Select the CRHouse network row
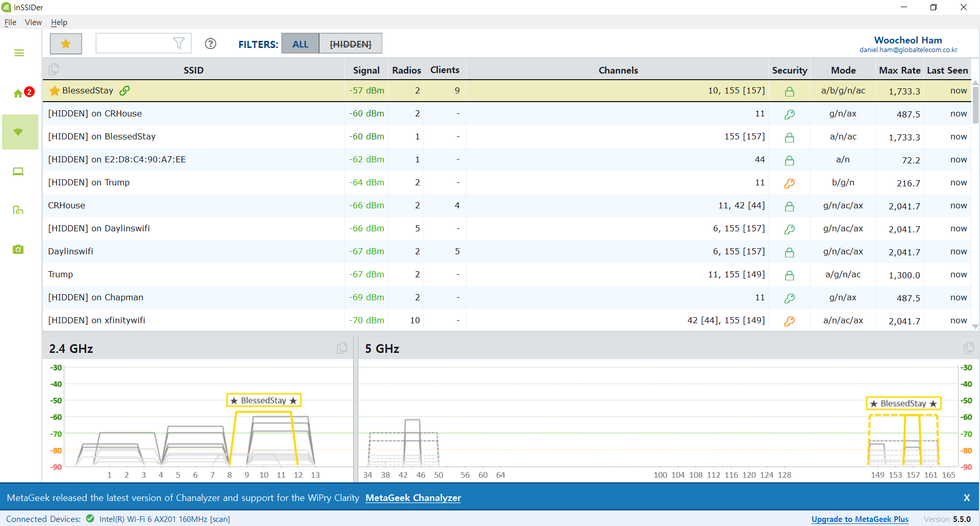 [x=507, y=205]
